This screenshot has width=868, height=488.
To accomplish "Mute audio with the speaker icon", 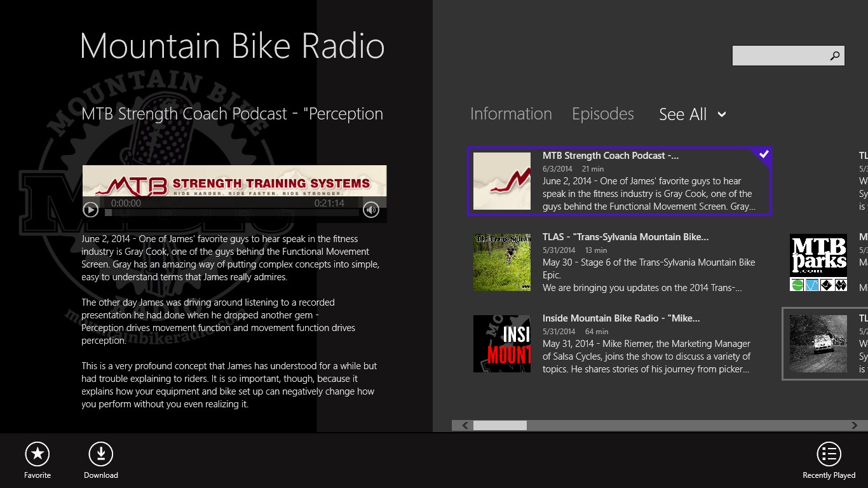I will (x=371, y=210).
